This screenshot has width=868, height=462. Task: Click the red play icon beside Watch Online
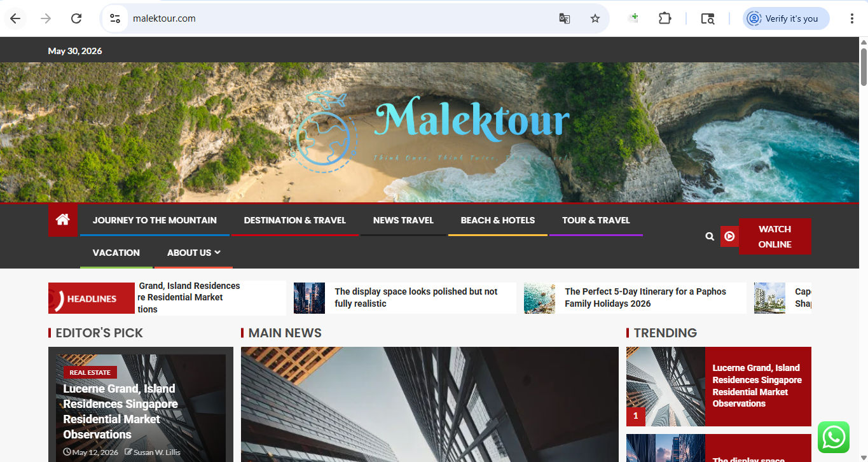click(729, 236)
